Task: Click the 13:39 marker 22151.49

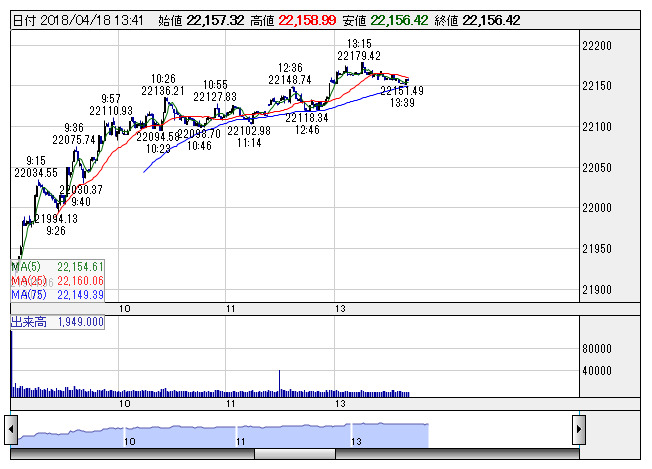Action: 402,91
